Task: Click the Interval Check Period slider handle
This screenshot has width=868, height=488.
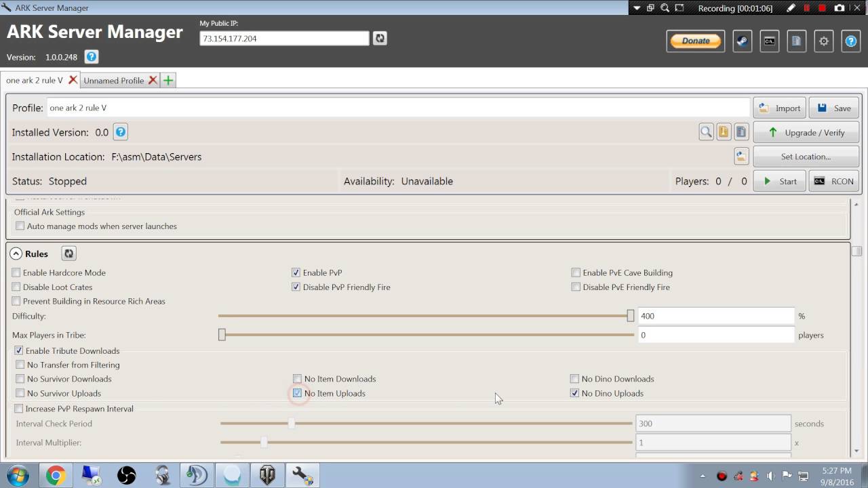Action: [x=292, y=424]
